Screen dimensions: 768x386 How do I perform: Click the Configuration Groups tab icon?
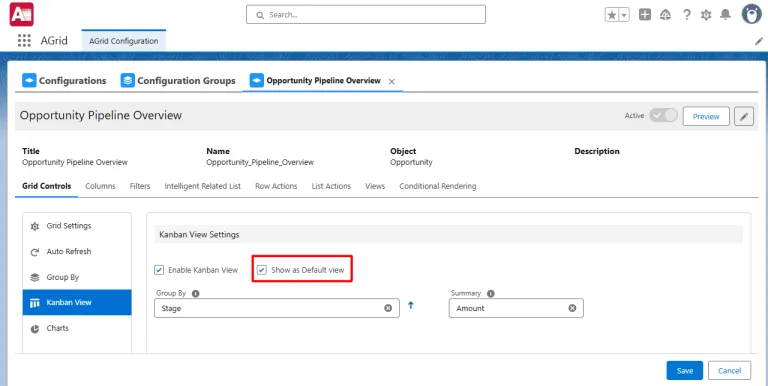click(128, 80)
